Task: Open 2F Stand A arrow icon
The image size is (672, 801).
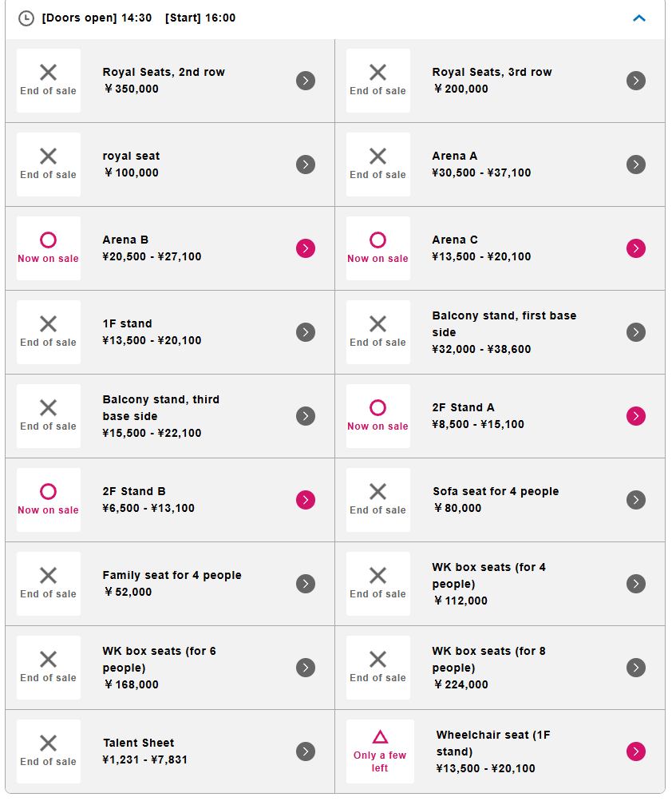Action: [x=635, y=416]
